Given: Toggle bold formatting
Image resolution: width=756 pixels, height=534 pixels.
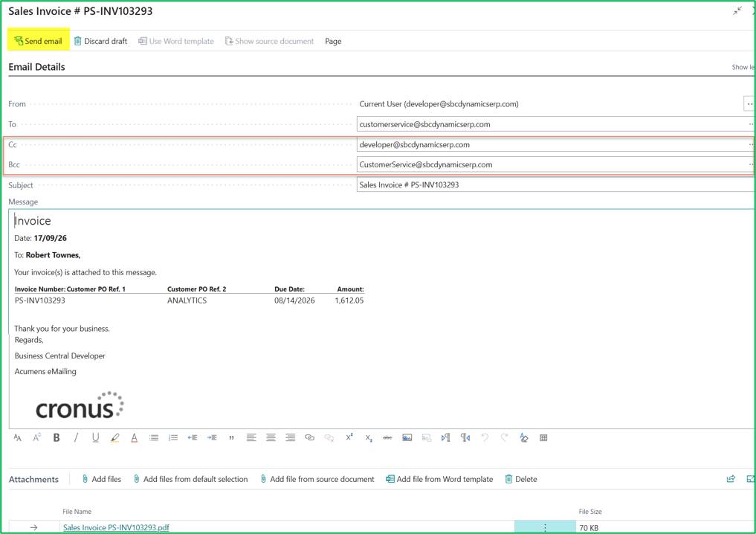Looking at the screenshot, I should tap(56, 437).
